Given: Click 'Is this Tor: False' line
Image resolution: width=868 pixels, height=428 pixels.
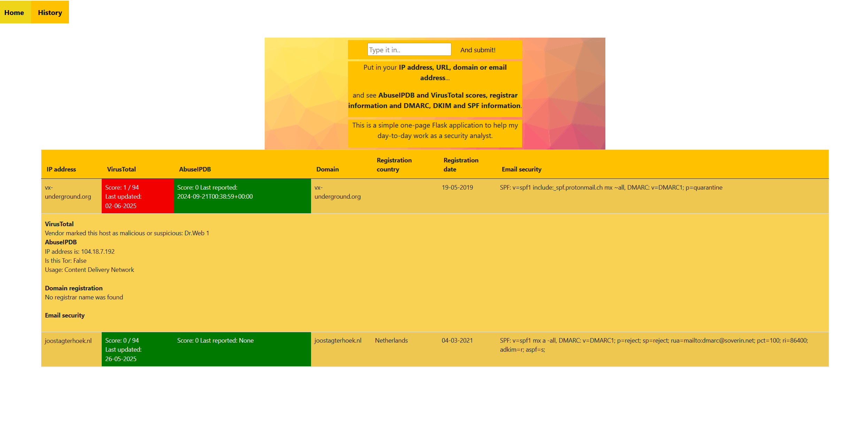Looking at the screenshot, I should click(65, 260).
